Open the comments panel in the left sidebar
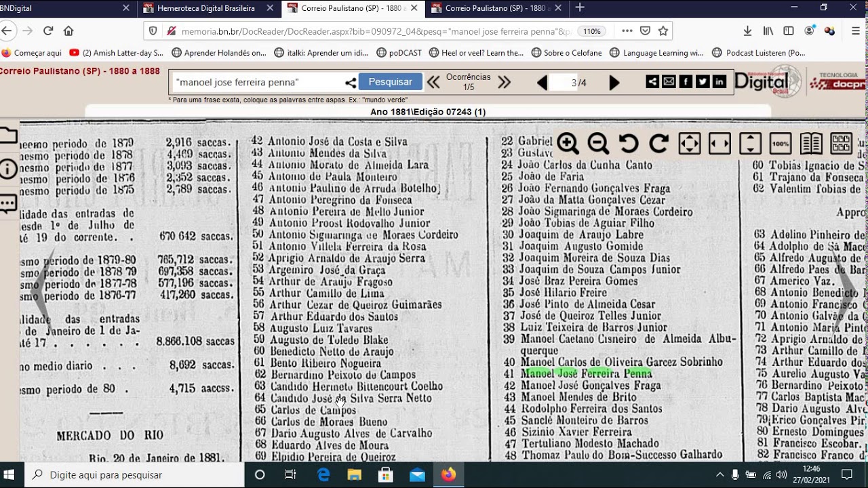The width and height of the screenshot is (868, 488). [x=8, y=203]
